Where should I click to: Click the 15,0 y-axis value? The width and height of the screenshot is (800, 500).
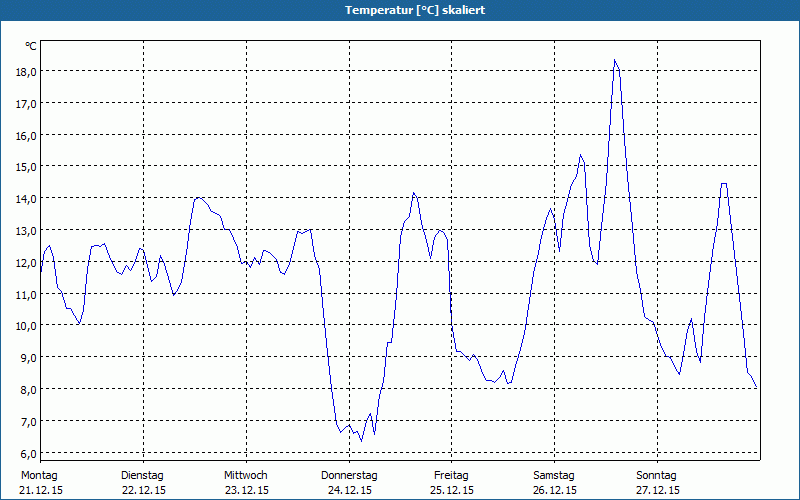(x=27, y=167)
